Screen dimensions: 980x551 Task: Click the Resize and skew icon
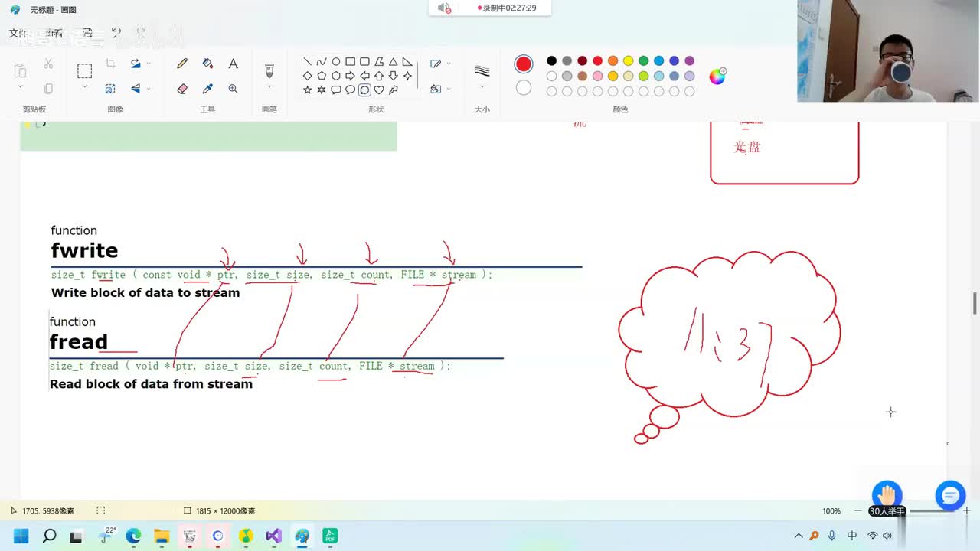(x=110, y=89)
